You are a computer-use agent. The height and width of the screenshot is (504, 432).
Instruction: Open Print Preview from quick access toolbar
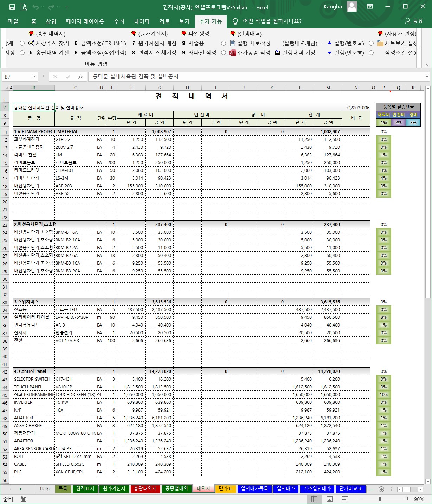coord(24,7)
